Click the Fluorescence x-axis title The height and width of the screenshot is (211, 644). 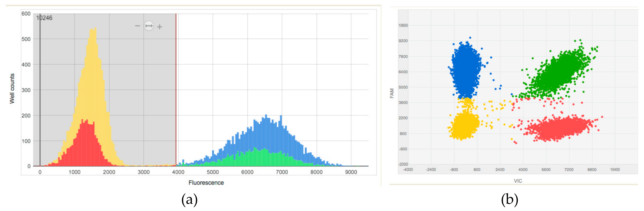[x=206, y=183]
